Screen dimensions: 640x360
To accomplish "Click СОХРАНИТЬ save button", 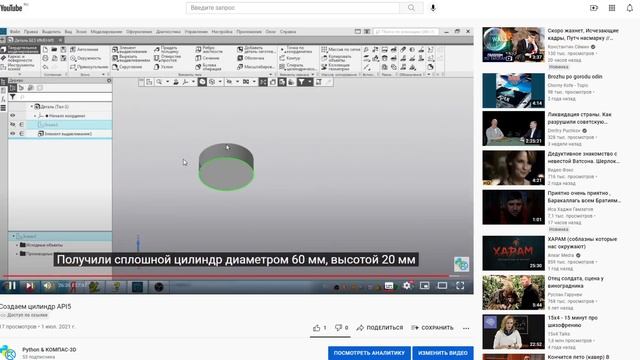I will 432,328.
